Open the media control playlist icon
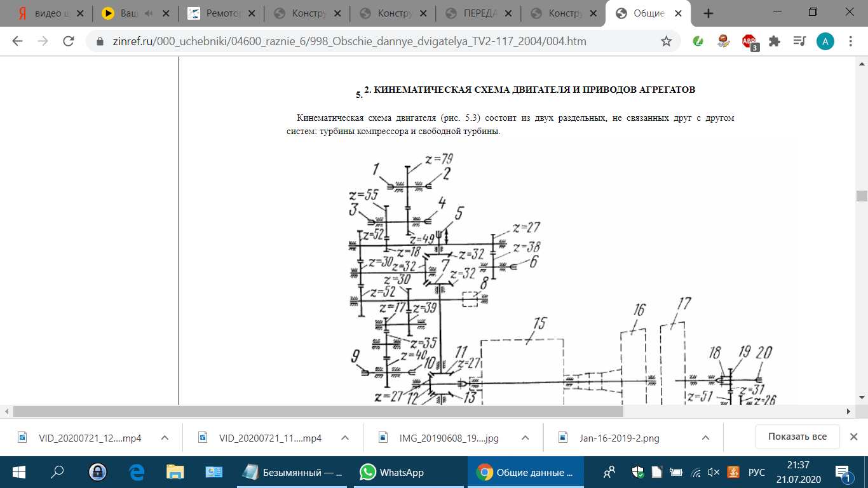Image resolution: width=868 pixels, height=488 pixels. [799, 41]
